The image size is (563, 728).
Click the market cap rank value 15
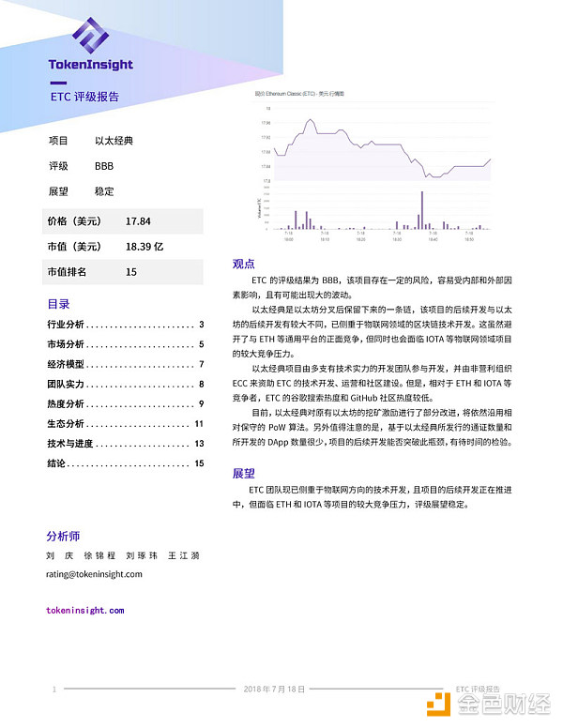click(x=131, y=272)
